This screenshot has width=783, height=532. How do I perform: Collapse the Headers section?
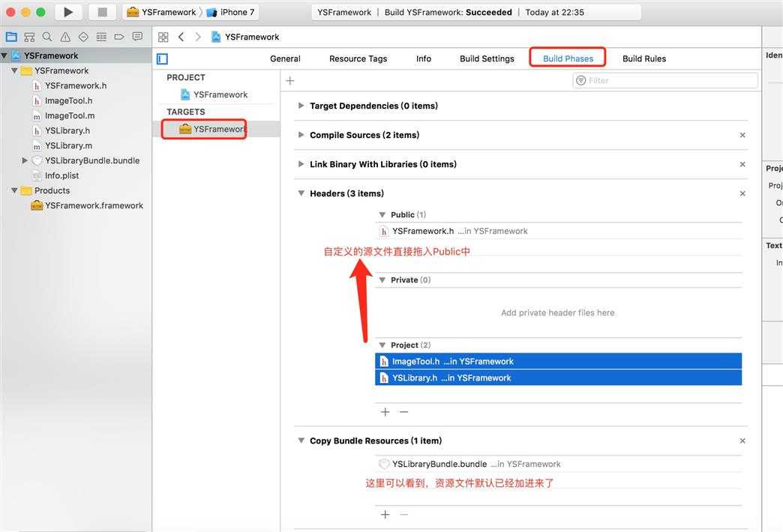(301, 193)
